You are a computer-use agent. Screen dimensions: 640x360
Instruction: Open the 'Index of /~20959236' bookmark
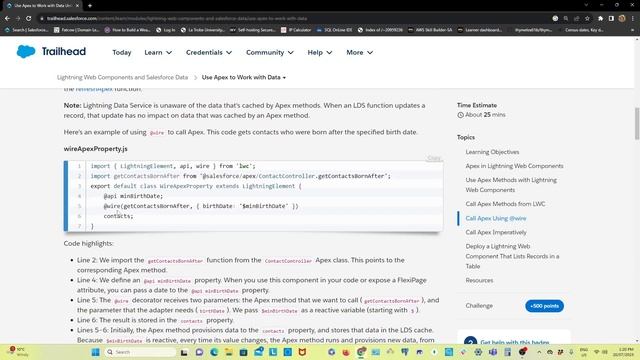380,30
